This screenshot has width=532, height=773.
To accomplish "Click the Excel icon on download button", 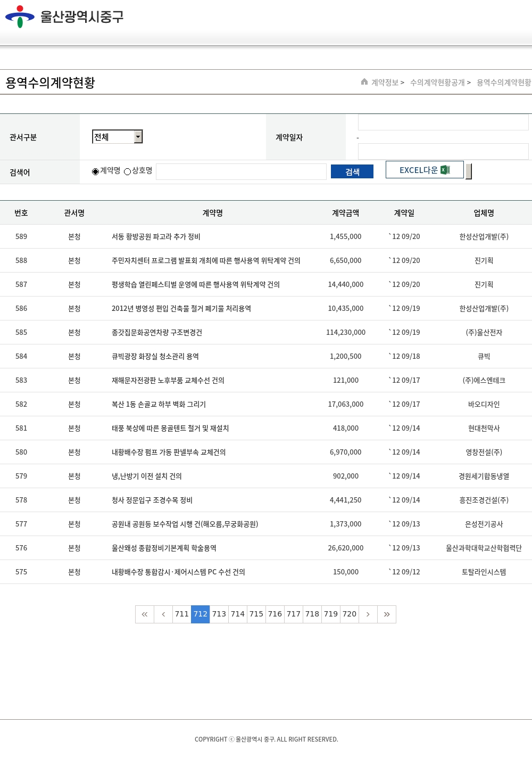I will coord(445,170).
